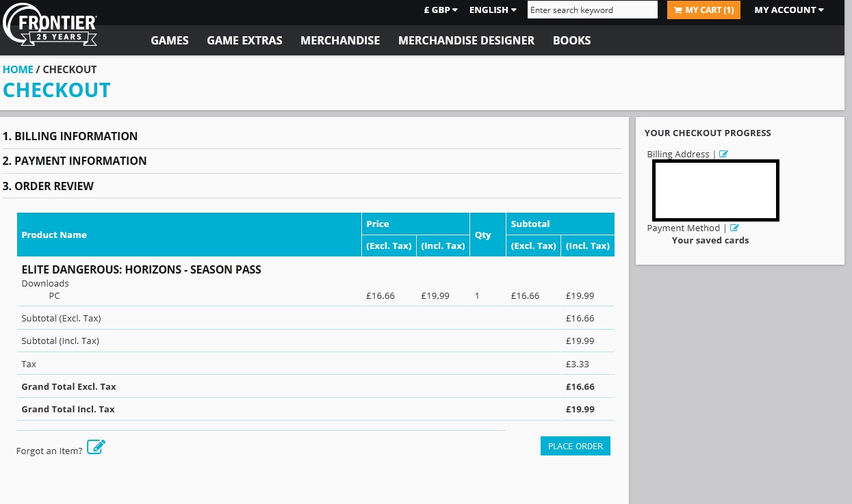Click the Grand Total Excl. Tax label
This screenshot has height=504, width=852.
69,386
